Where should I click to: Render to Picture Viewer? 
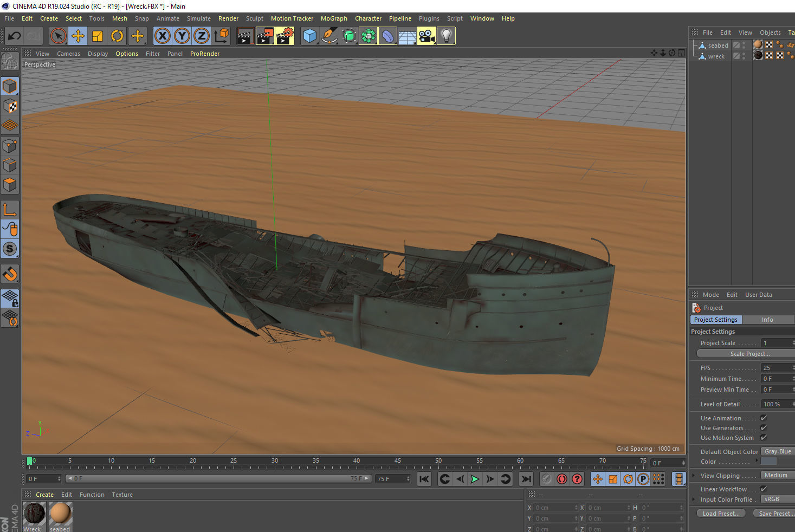265,36
